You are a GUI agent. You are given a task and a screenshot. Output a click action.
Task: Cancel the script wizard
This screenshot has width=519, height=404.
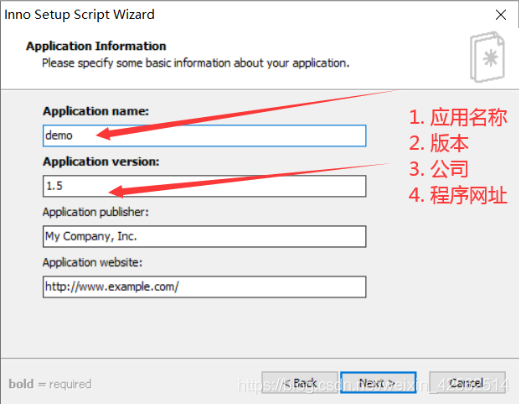point(467,383)
